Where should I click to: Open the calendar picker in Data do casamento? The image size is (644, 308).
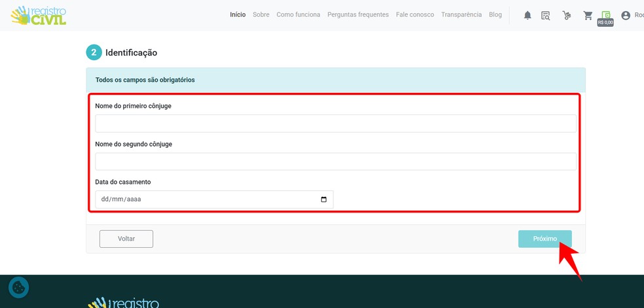pyautogui.click(x=324, y=199)
